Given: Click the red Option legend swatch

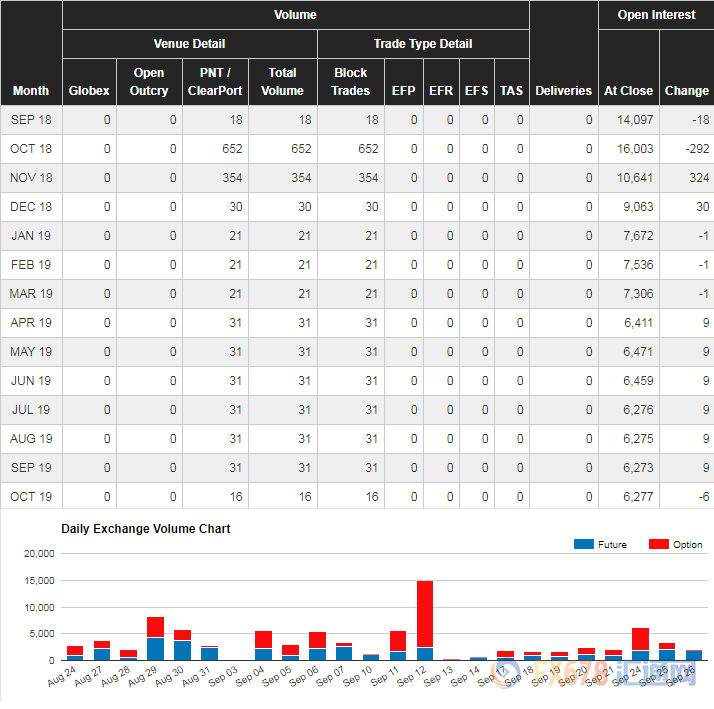Looking at the screenshot, I should click(x=659, y=544).
